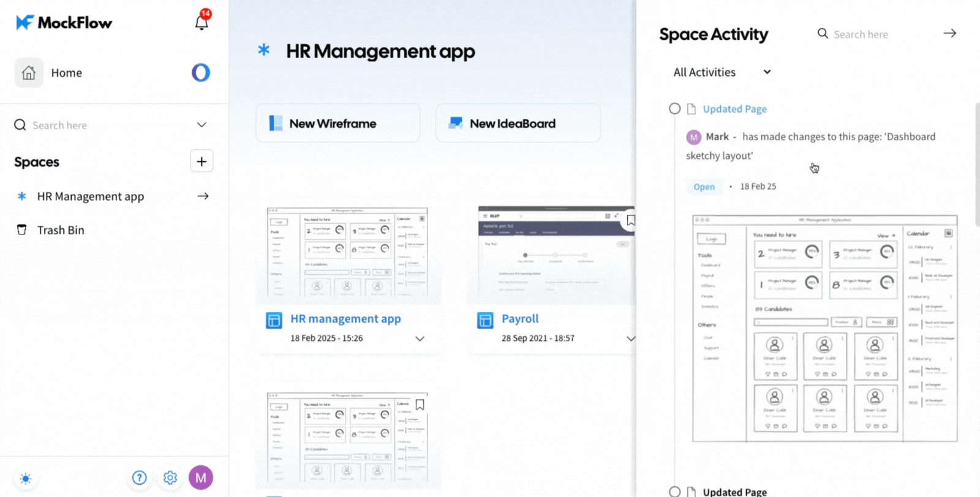This screenshot has width=980, height=497.
Task: Select HR Management app space in sidebar
Action: click(90, 196)
